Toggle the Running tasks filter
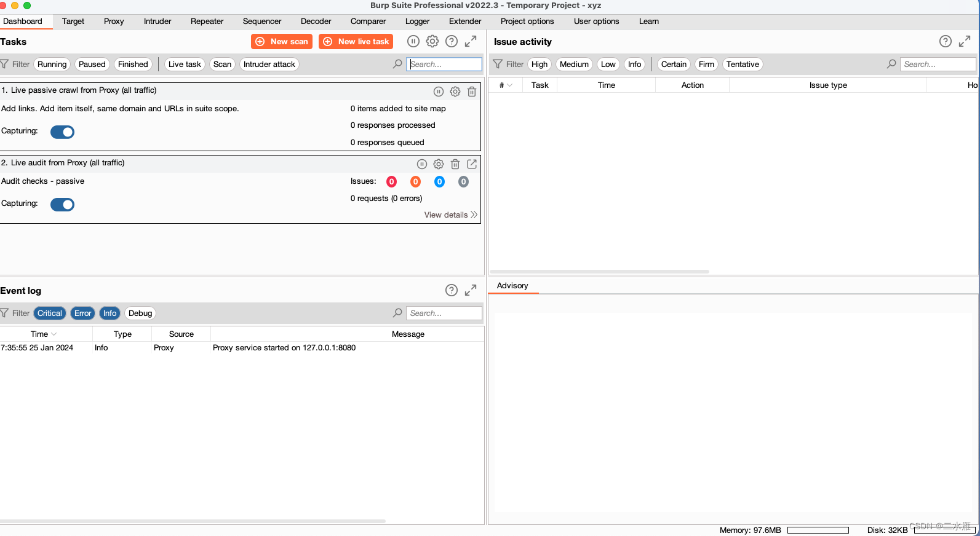Viewport: 980px width, 536px height. pyautogui.click(x=52, y=64)
